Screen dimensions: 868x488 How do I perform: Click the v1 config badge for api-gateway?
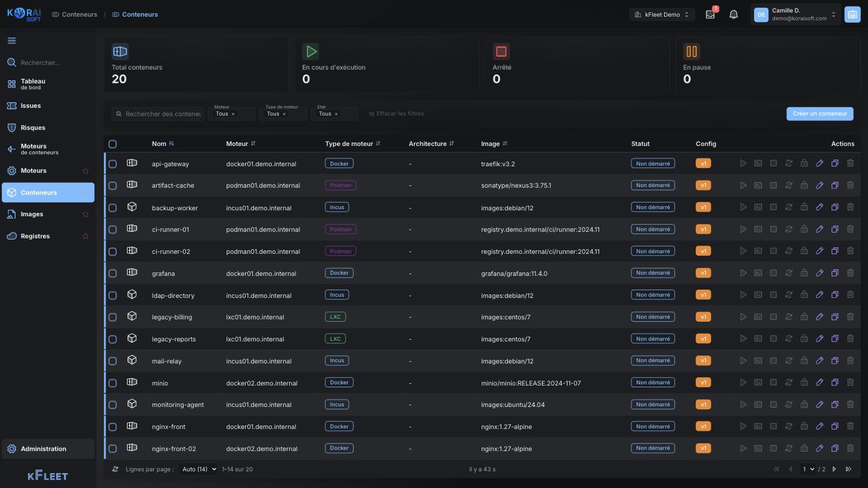[x=703, y=163]
